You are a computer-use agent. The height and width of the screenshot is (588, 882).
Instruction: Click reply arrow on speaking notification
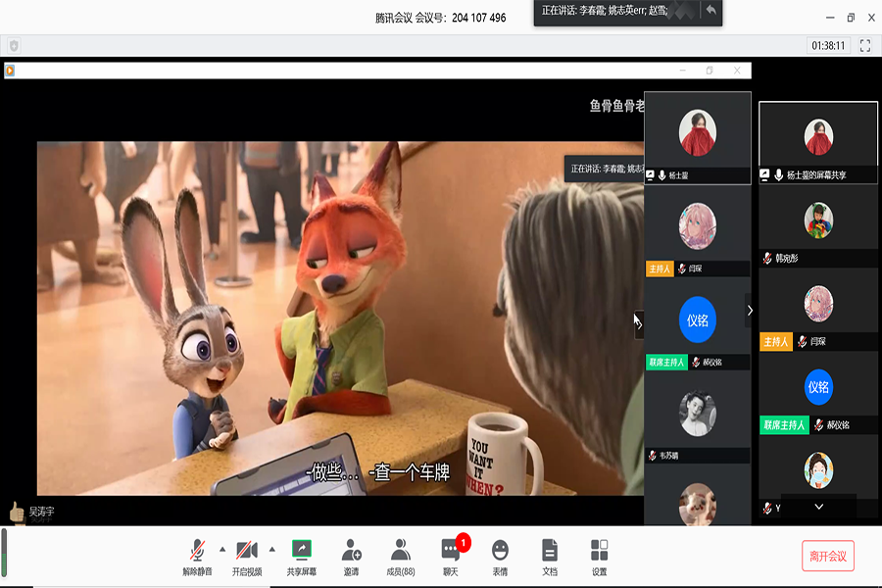pyautogui.click(x=711, y=10)
